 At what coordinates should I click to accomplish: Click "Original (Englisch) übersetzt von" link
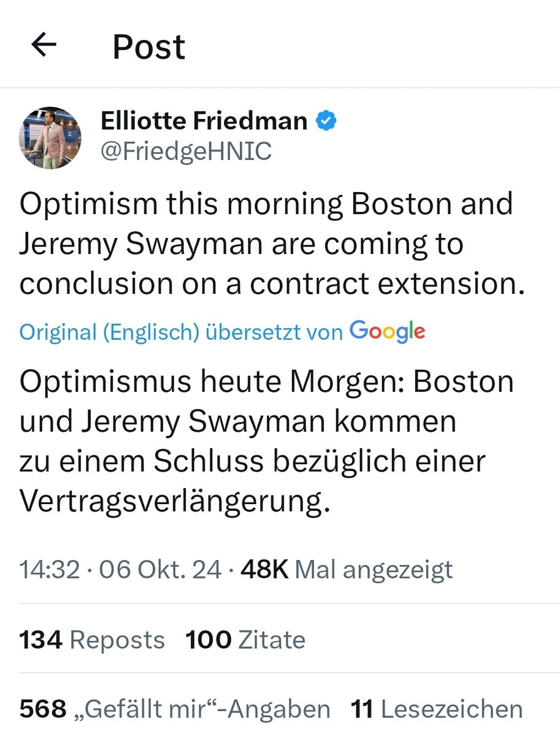click(x=181, y=332)
